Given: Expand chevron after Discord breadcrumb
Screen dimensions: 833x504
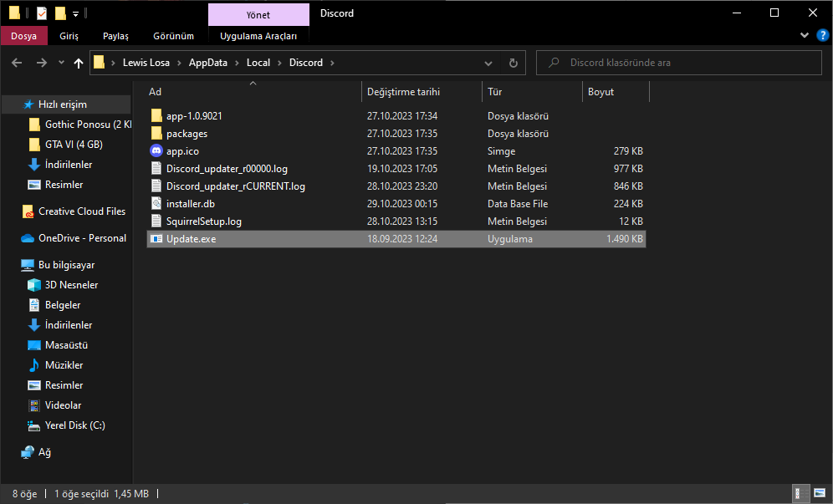Looking at the screenshot, I should click(333, 63).
